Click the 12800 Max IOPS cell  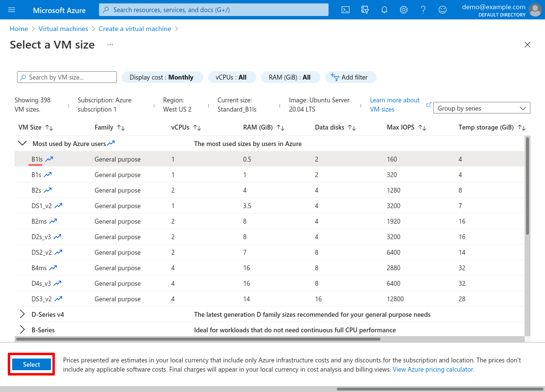395,299
